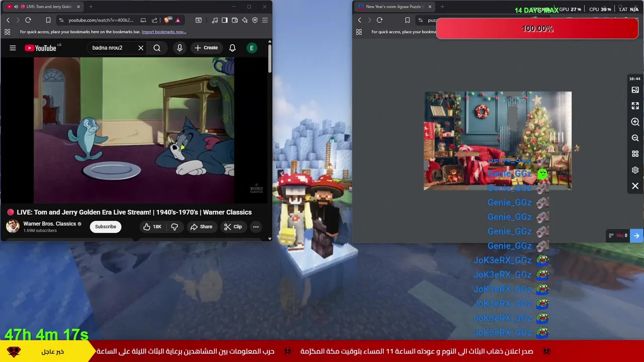
Task: Start voice search with the microphone icon
Action: coord(180,48)
